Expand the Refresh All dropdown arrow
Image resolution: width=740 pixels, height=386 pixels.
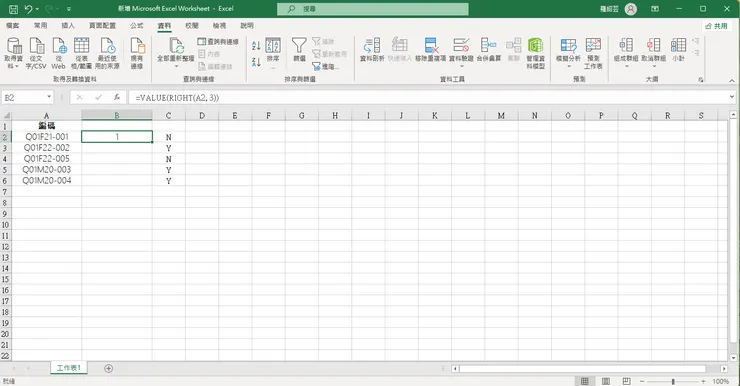[176, 66]
